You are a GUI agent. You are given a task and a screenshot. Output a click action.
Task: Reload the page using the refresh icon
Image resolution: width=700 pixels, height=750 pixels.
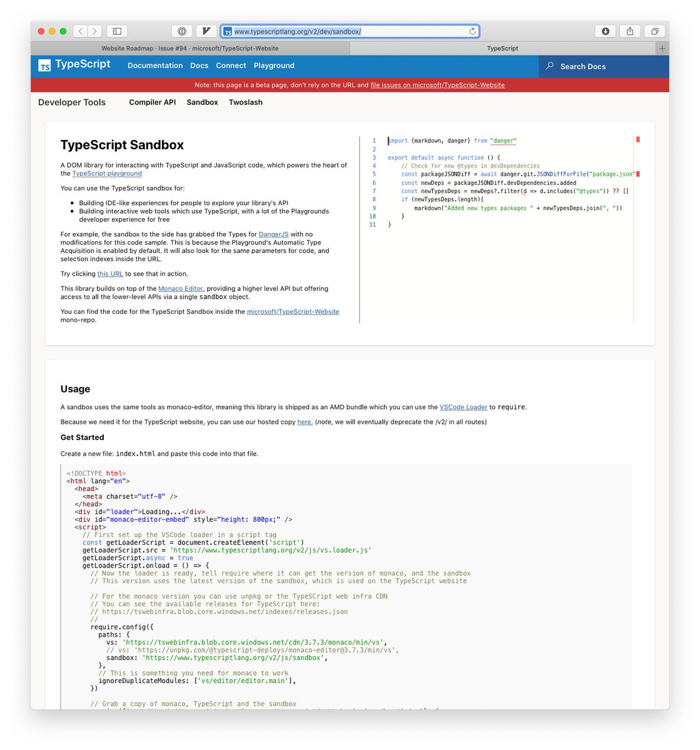(x=472, y=31)
